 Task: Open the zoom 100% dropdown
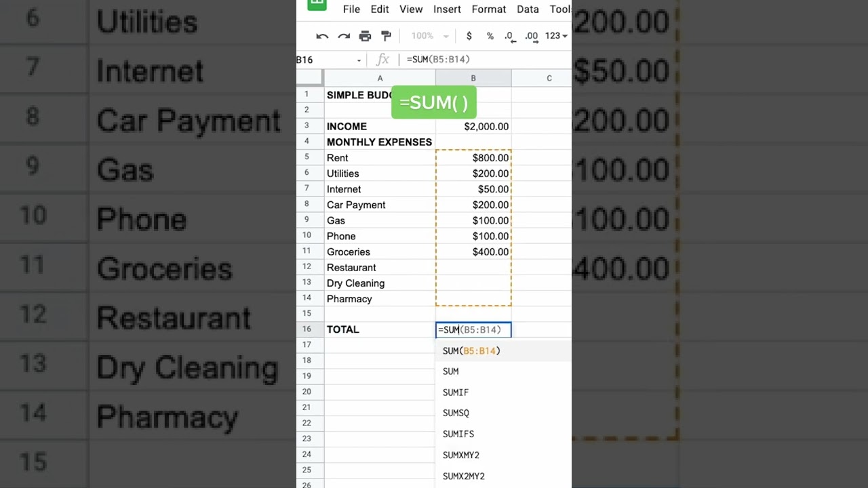[430, 36]
